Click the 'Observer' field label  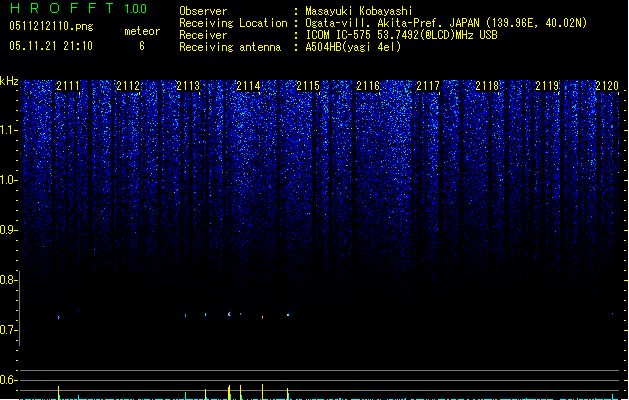click(x=203, y=11)
